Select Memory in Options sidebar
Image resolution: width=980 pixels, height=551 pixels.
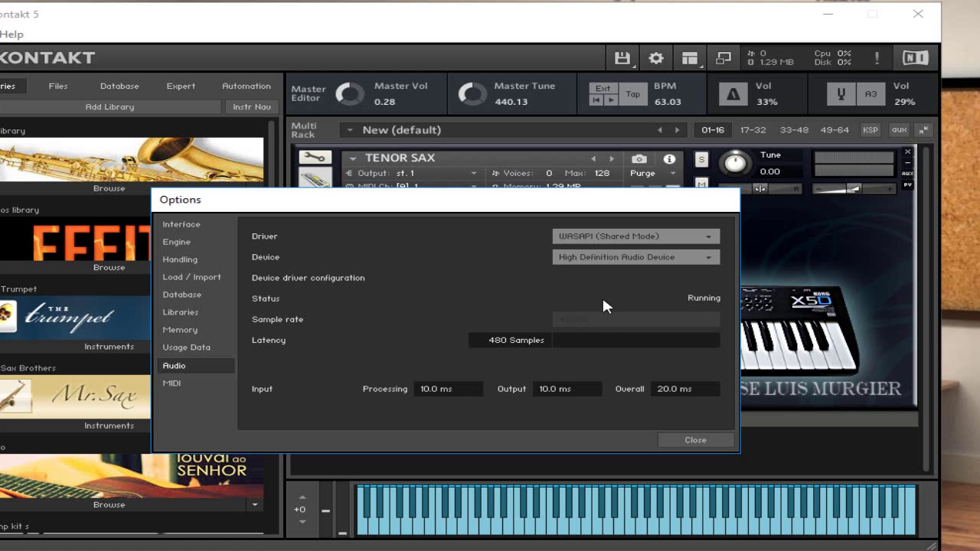pos(180,330)
